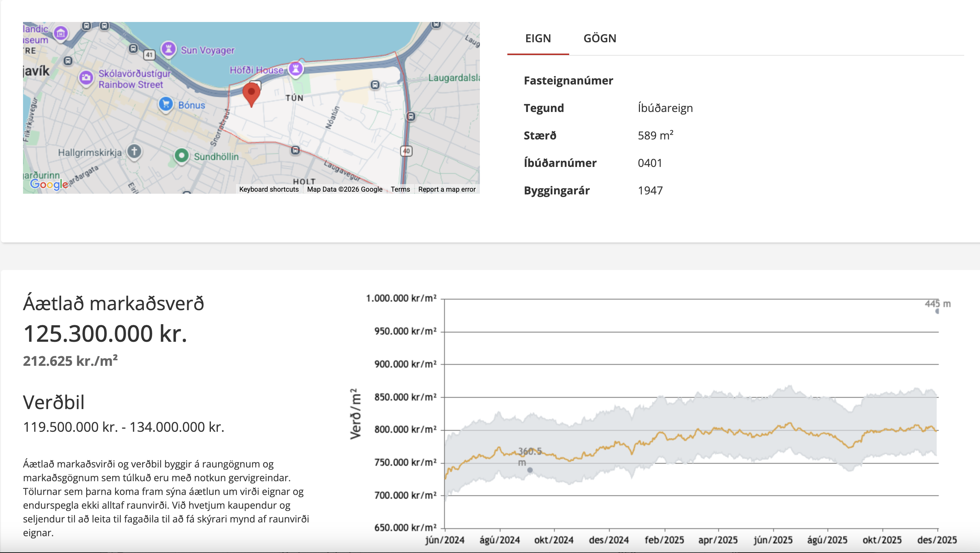This screenshot has width=980, height=553.
Task: Click the Route 40 road shield
Action: click(x=406, y=151)
